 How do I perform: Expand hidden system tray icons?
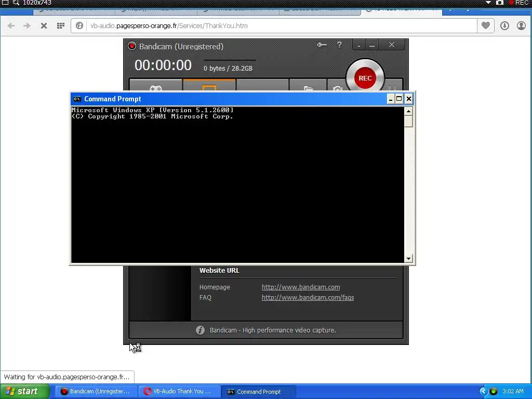[483, 392]
